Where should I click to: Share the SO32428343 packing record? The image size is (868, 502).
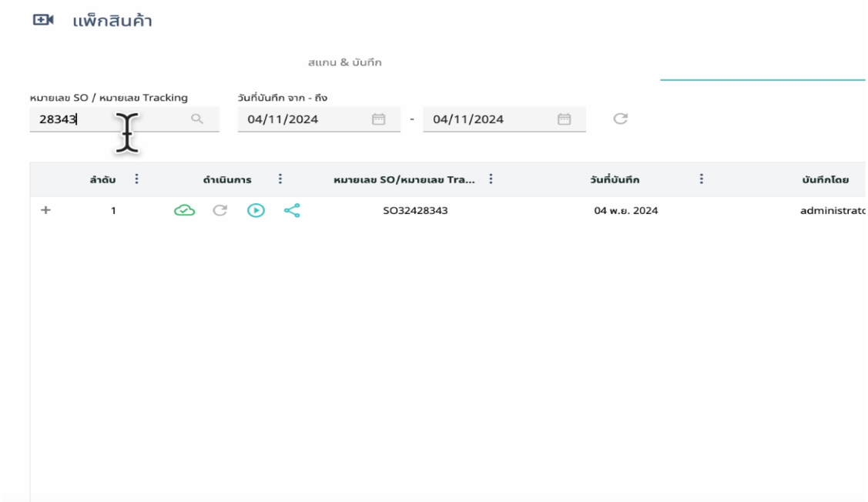[x=291, y=210]
